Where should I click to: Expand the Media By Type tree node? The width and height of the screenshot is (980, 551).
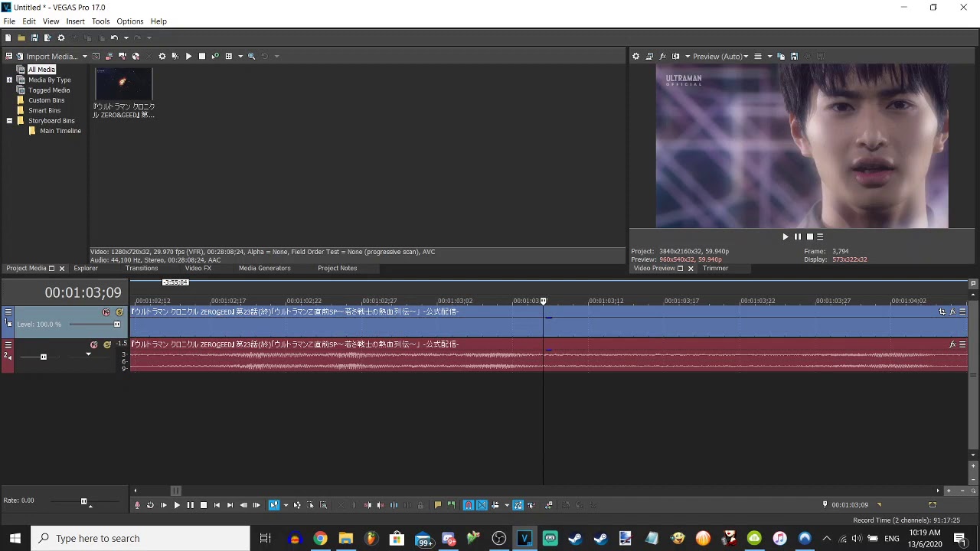pos(9,80)
